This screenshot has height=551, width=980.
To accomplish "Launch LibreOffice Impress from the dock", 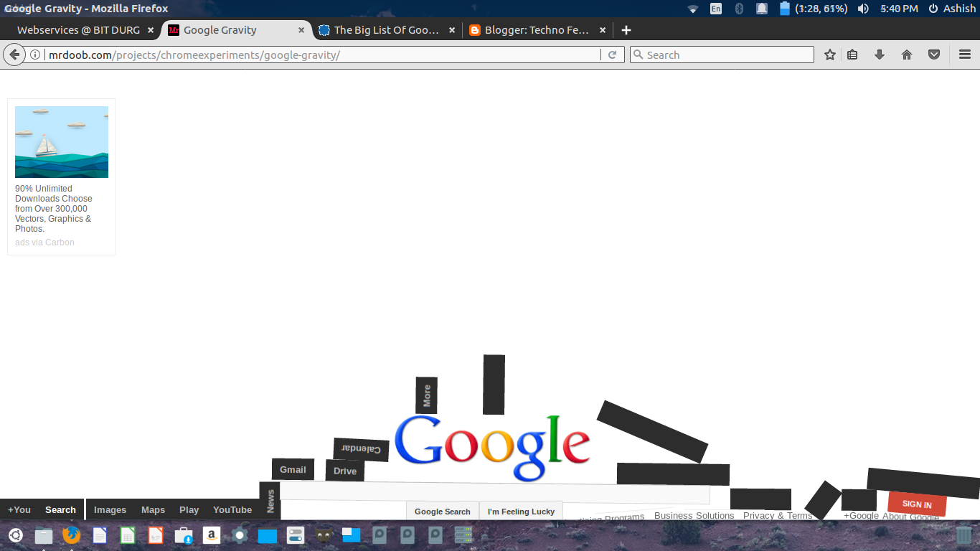I will click(156, 535).
